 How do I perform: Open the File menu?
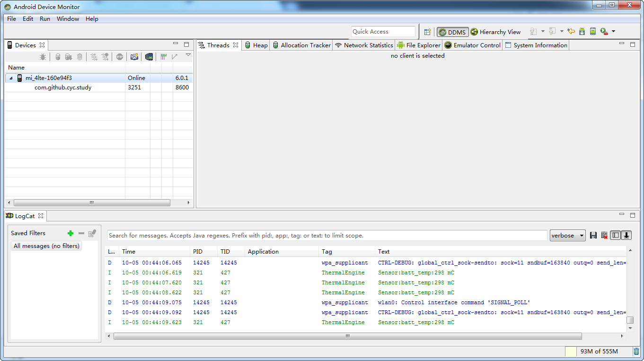(11, 19)
